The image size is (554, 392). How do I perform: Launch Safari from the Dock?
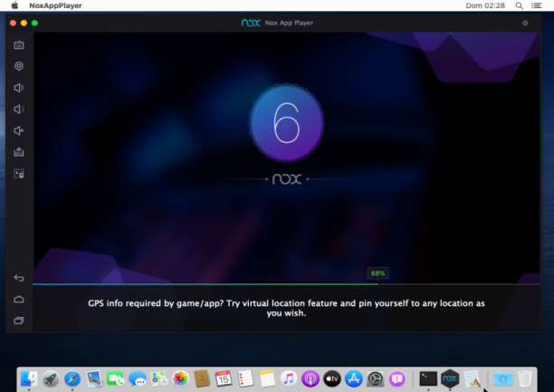pyautogui.click(x=72, y=379)
